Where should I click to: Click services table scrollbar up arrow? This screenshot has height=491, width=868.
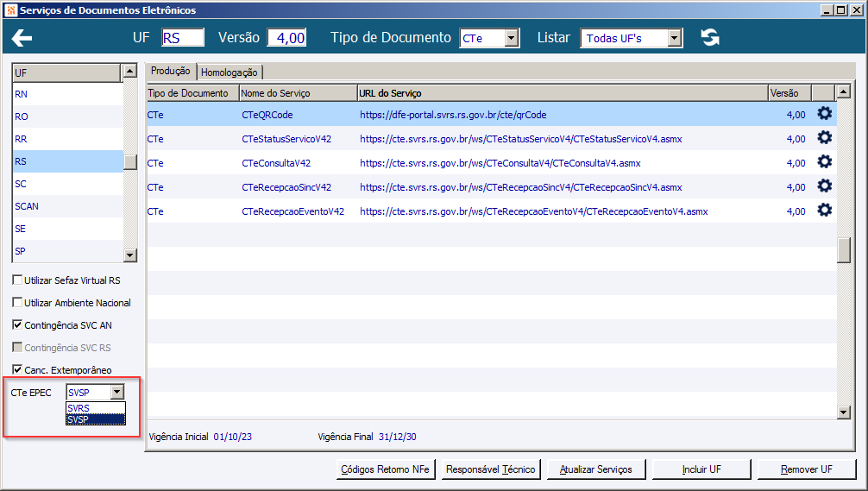point(844,91)
